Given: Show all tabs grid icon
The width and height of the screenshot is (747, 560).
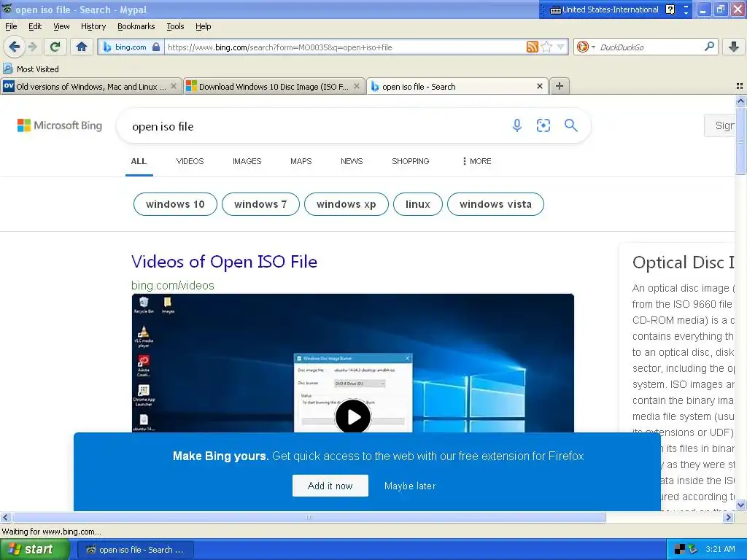Looking at the screenshot, I should click(x=740, y=86).
